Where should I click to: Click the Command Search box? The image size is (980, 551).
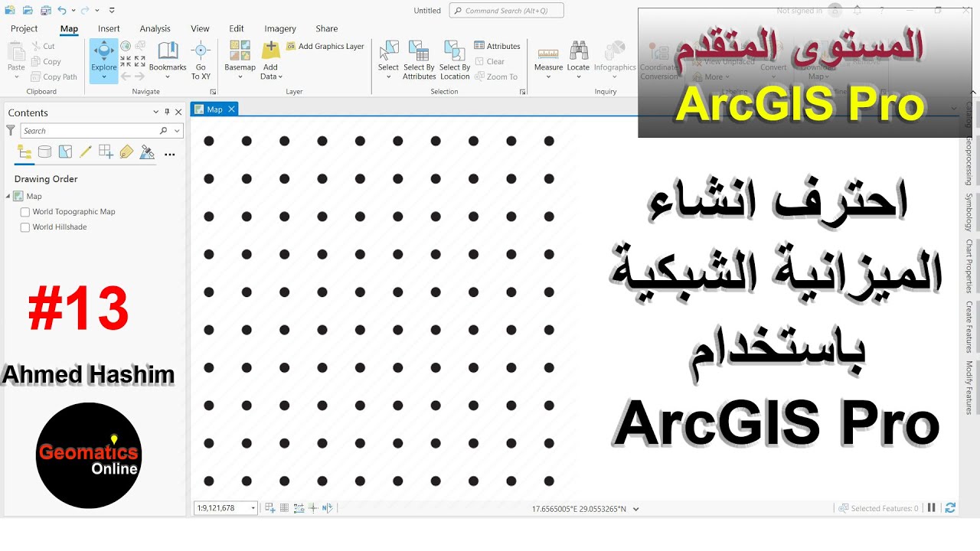(x=507, y=11)
